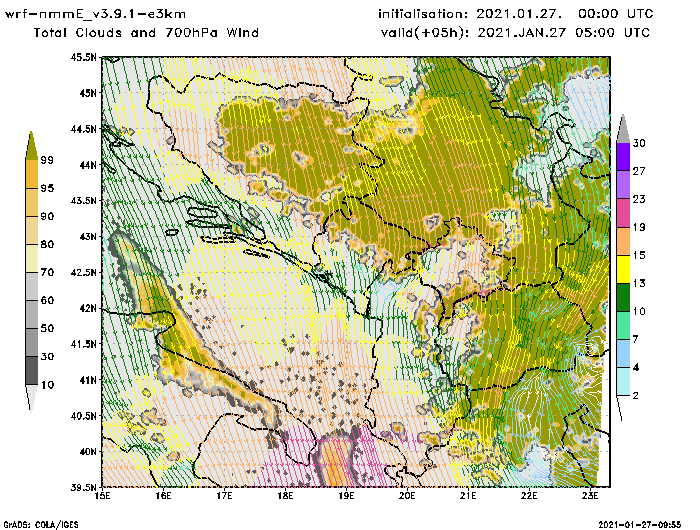Screen dimensions: 700x530
Task: Select the violet 27–30 wind speed swatch
Action: click(623, 157)
